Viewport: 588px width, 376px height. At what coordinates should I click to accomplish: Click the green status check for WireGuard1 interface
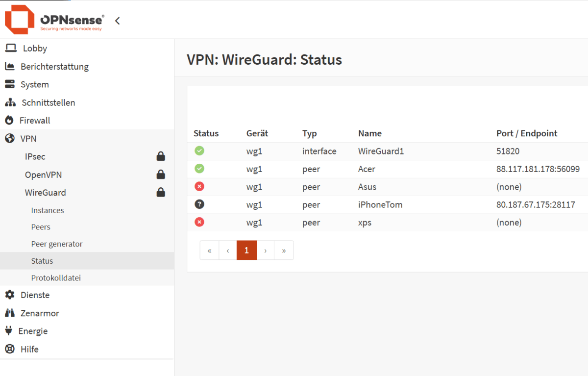coord(199,150)
